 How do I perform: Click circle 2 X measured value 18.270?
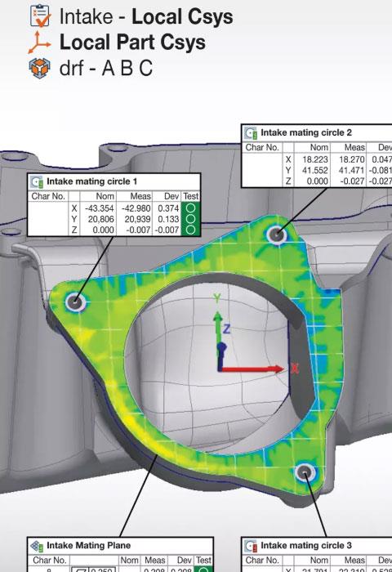tap(351, 159)
